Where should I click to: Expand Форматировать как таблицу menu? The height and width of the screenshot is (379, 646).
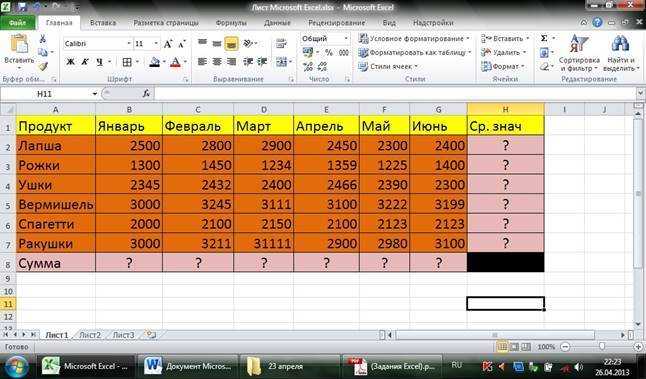[x=415, y=53]
